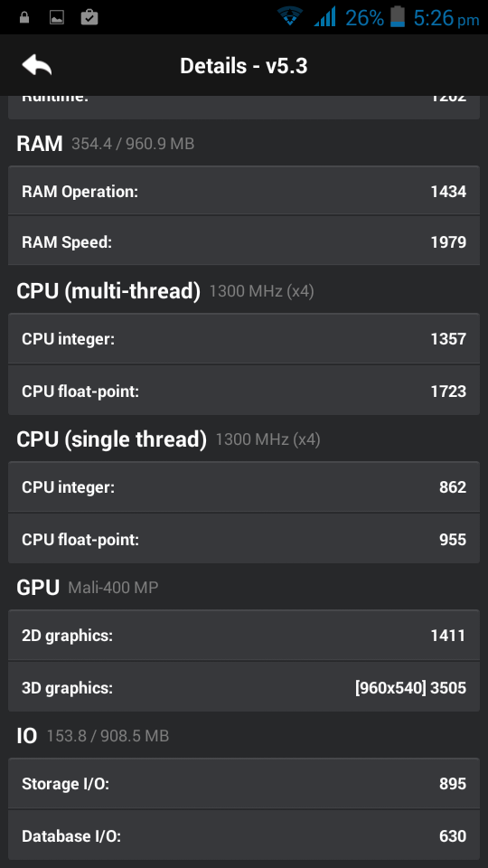Screen dimensions: 488x868
Task: Select the 2D graphics row
Action: coord(243,635)
